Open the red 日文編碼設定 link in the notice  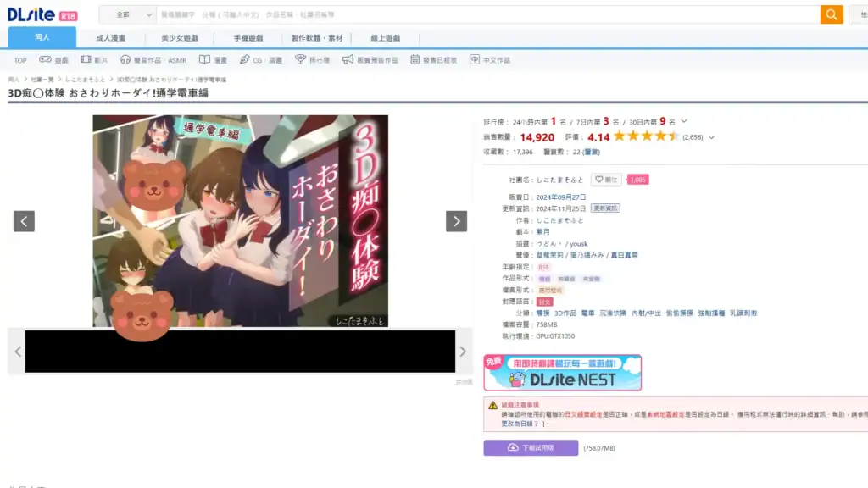point(583,414)
